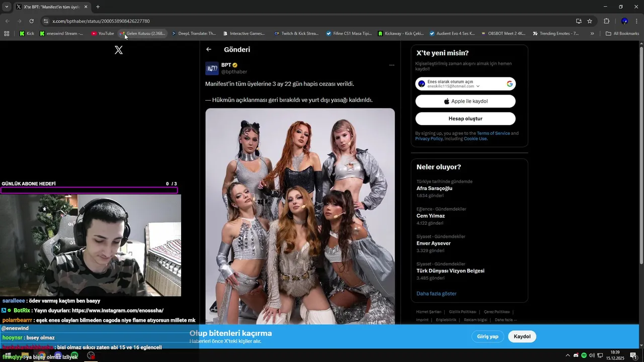Click Kaydol in bottom banner
The height and width of the screenshot is (362, 644).
tap(522, 336)
